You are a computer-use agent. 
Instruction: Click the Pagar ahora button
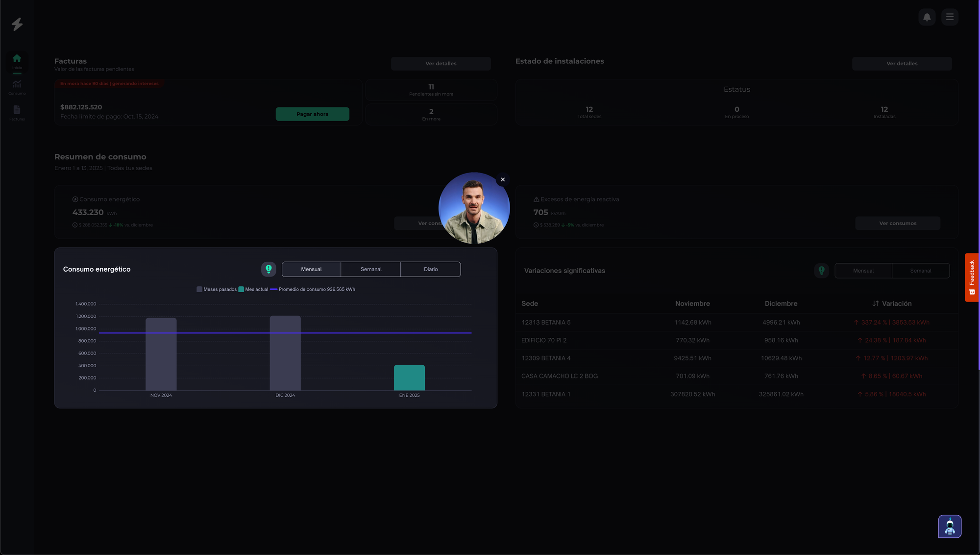point(312,114)
